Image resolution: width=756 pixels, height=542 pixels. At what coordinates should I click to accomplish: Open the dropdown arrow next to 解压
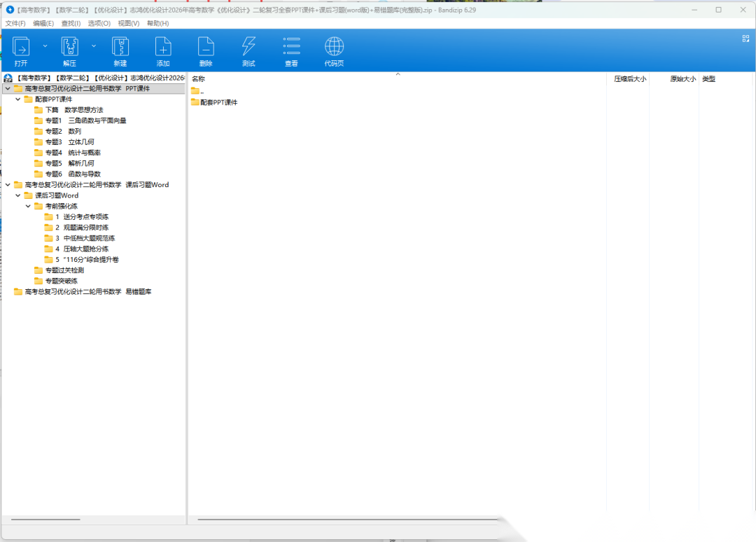(x=94, y=46)
